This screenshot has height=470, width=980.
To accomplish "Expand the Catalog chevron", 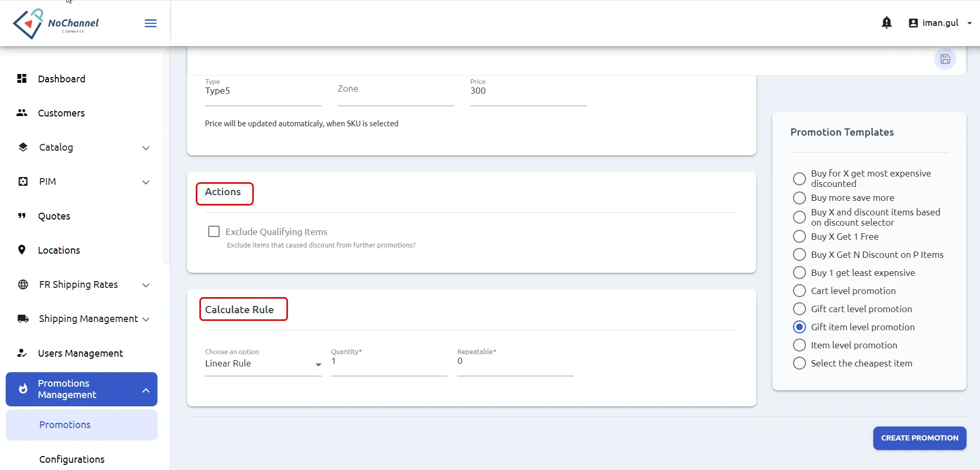I will [146, 148].
